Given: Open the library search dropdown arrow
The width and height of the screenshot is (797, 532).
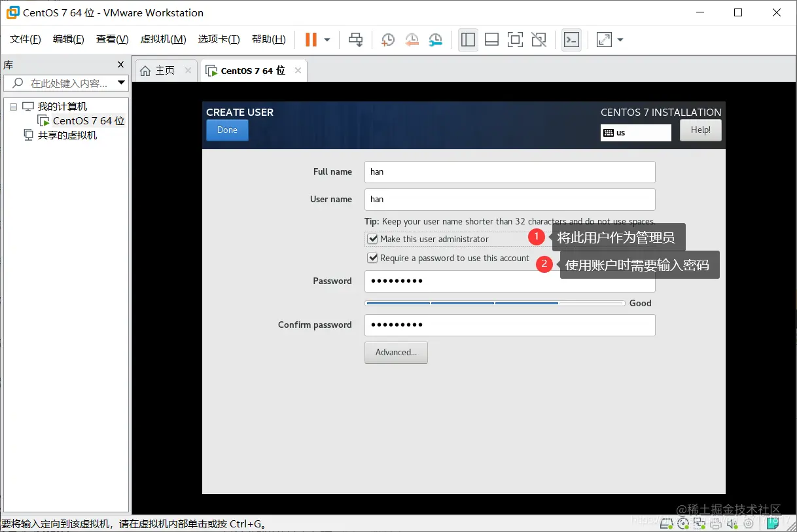Looking at the screenshot, I should click(x=121, y=83).
